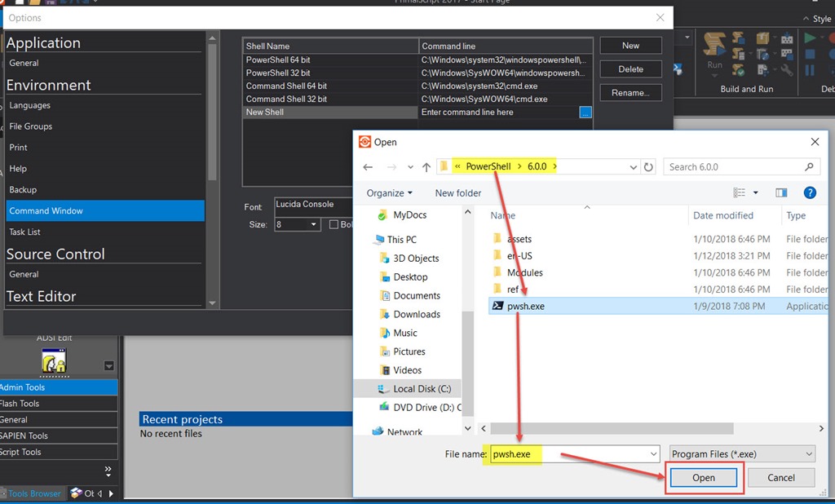Viewport: 835px width, 504px height.
Task: Select Downloads in navigation pane
Action: coord(417,314)
